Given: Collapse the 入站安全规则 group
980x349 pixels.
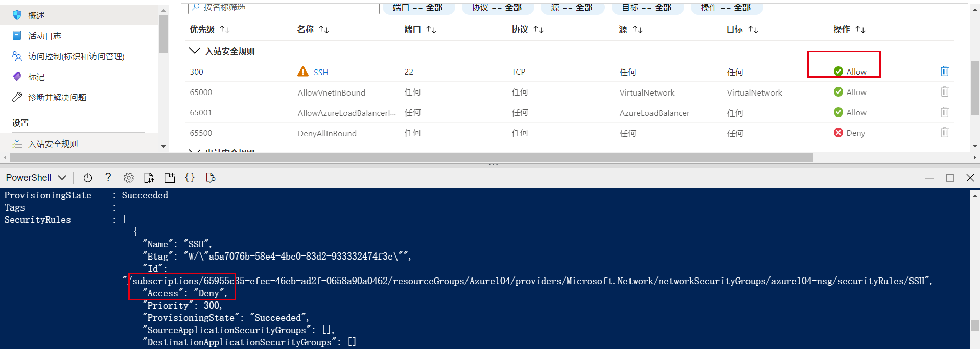Looking at the screenshot, I should point(194,51).
